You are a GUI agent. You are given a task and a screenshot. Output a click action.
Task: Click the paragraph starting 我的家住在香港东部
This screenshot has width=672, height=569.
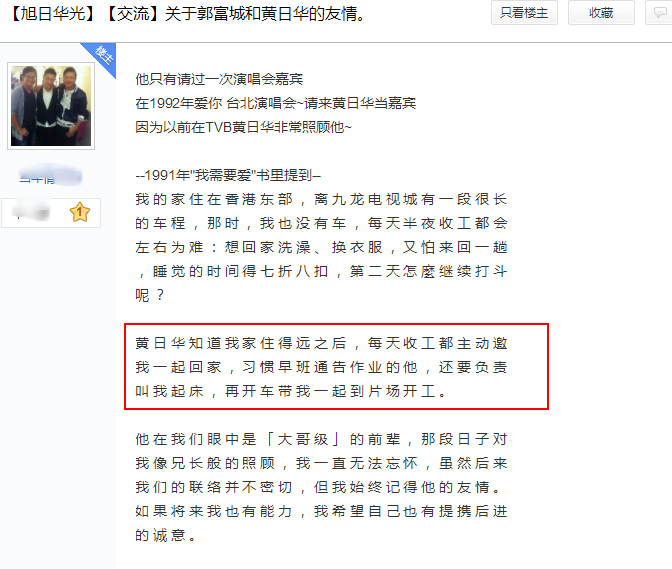pyautogui.click(x=321, y=247)
